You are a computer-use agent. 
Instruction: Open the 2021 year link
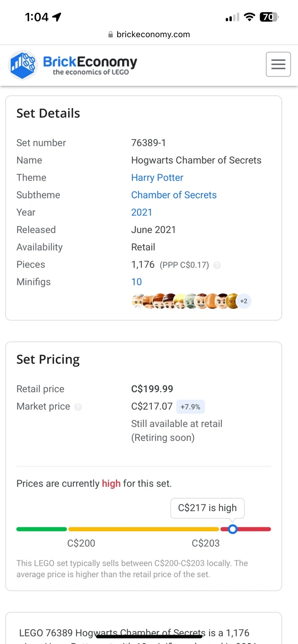pyautogui.click(x=141, y=212)
